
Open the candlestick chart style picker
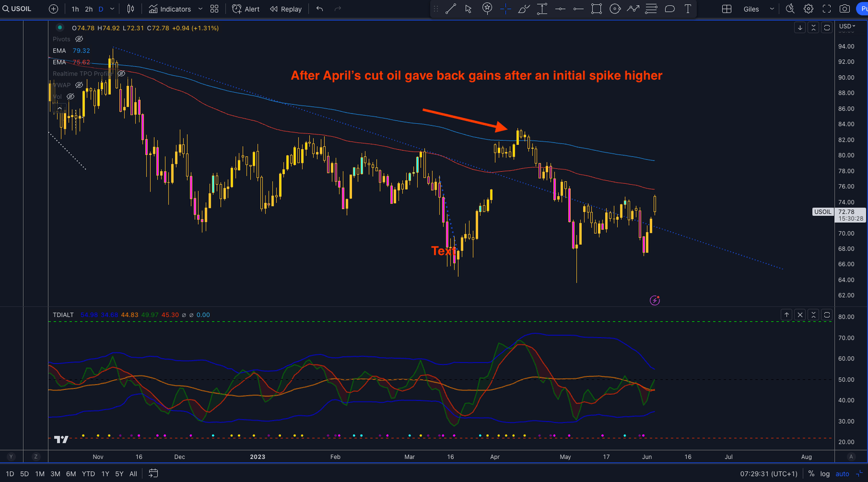pyautogui.click(x=131, y=9)
